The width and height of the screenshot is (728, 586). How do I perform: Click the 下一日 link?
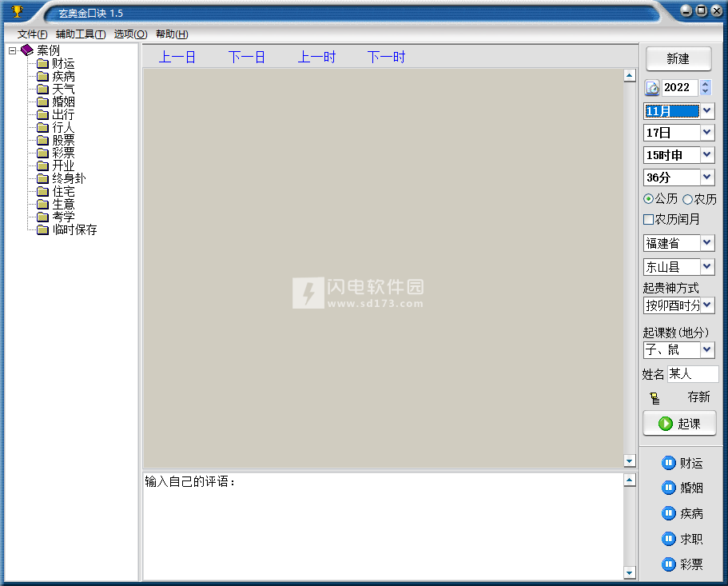pos(247,57)
